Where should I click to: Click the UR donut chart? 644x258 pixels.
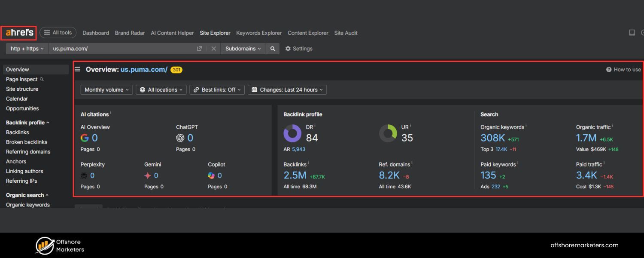pyautogui.click(x=388, y=133)
